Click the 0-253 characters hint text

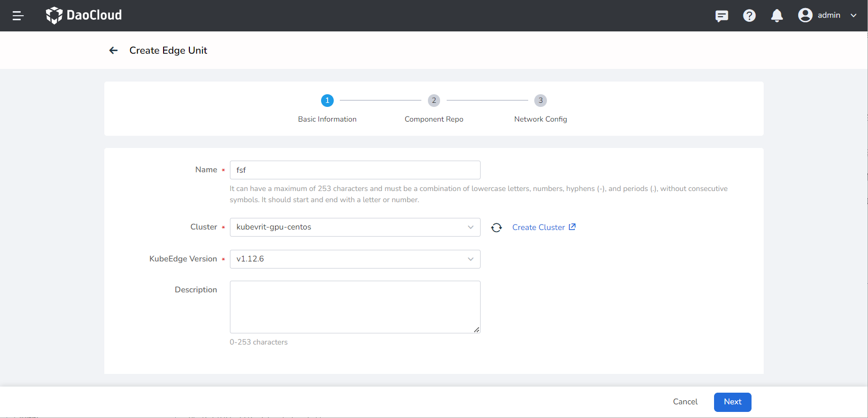point(258,342)
